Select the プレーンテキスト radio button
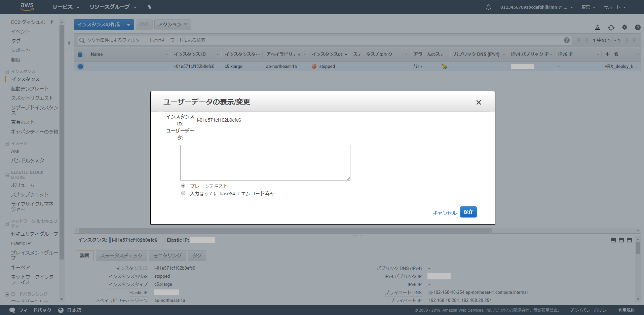The width and height of the screenshot is (644, 315). click(x=183, y=186)
